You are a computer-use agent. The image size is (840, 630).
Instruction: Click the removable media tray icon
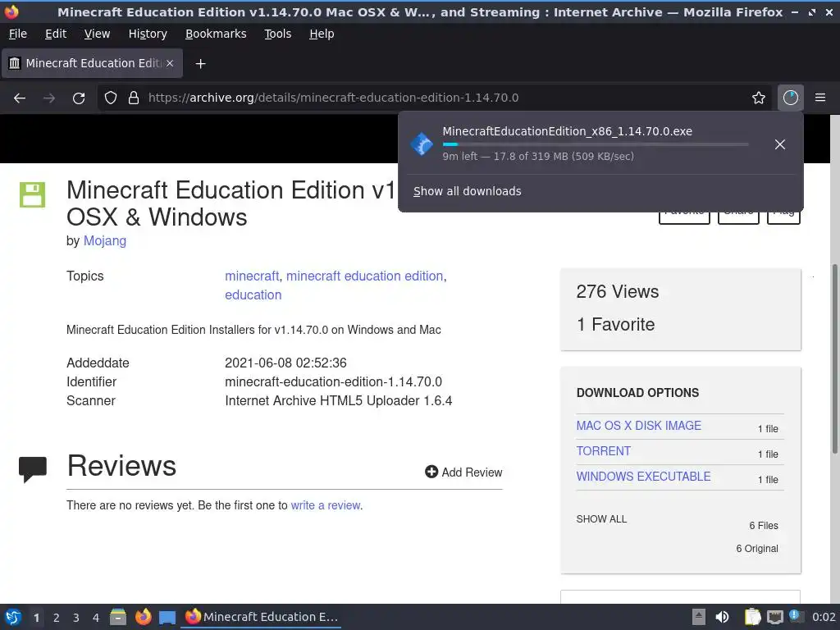click(699, 617)
